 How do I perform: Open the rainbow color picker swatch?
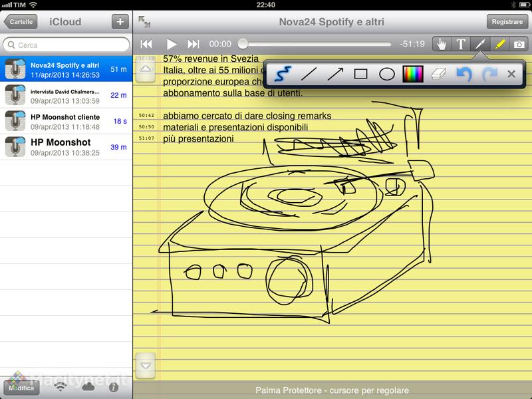pos(412,74)
